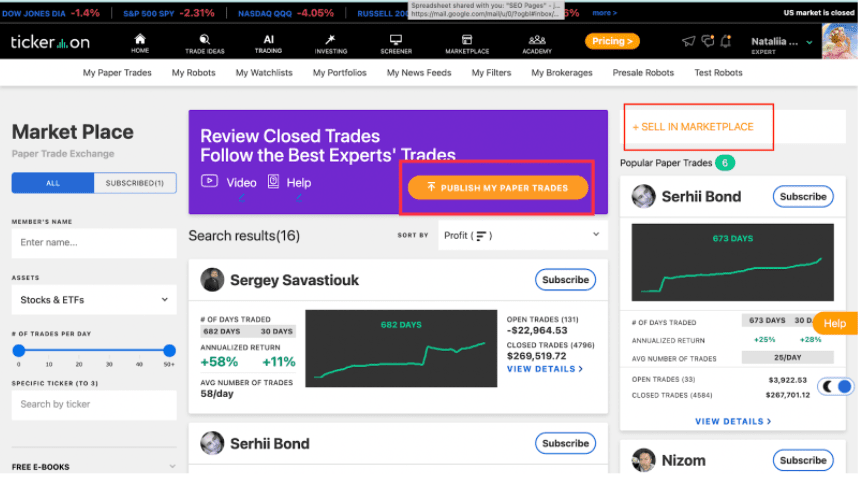Go to My Robots tab

(x=194, y=72)
